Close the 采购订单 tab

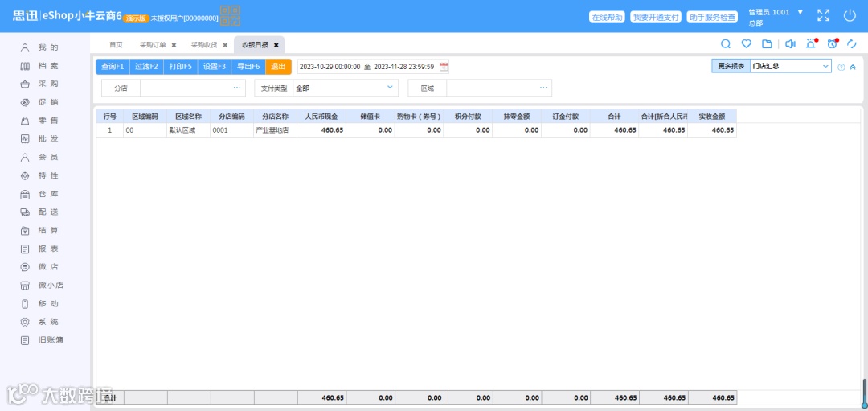(x=174, y=45)
